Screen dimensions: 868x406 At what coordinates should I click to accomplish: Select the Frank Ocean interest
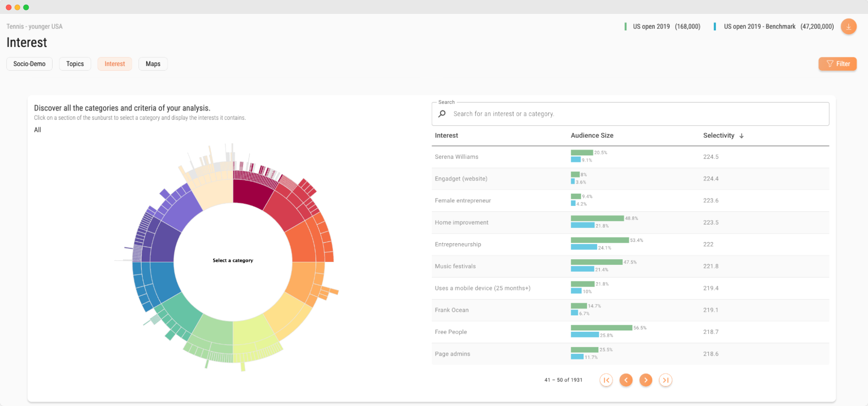452,310
